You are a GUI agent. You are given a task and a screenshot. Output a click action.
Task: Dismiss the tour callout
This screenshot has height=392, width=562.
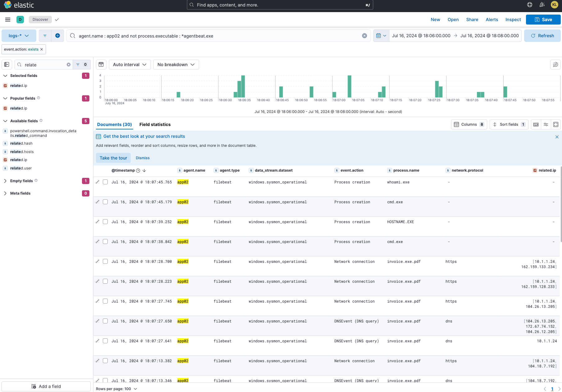(x=143, y=158)
